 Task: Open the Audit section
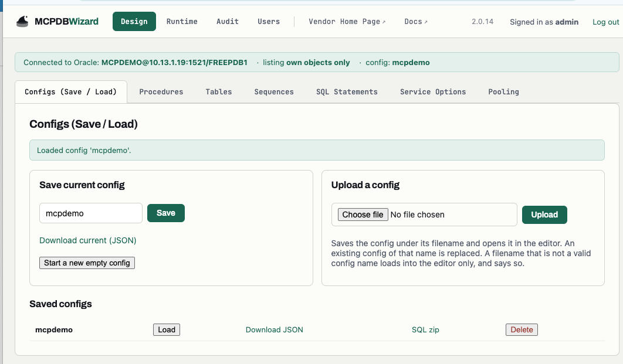coord(227,22)
